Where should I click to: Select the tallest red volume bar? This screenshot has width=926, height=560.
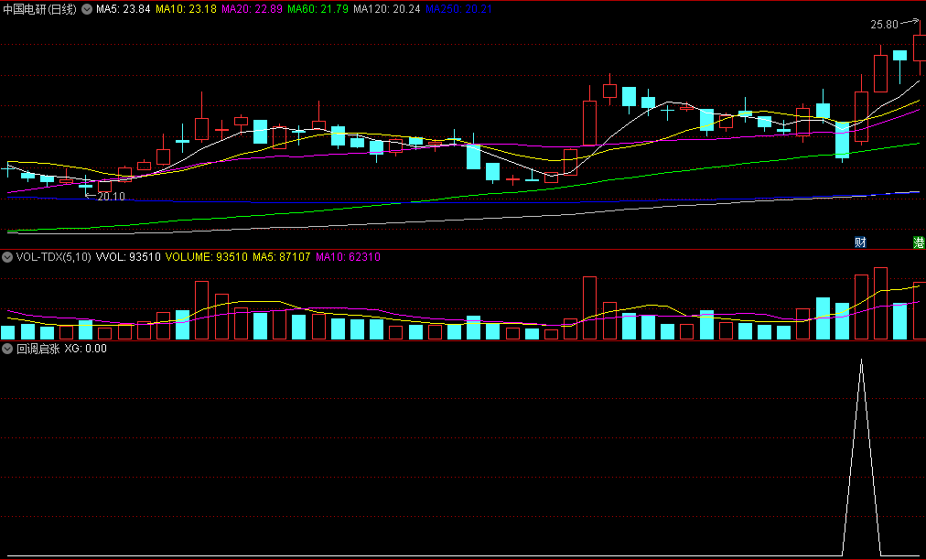point(880,304)
